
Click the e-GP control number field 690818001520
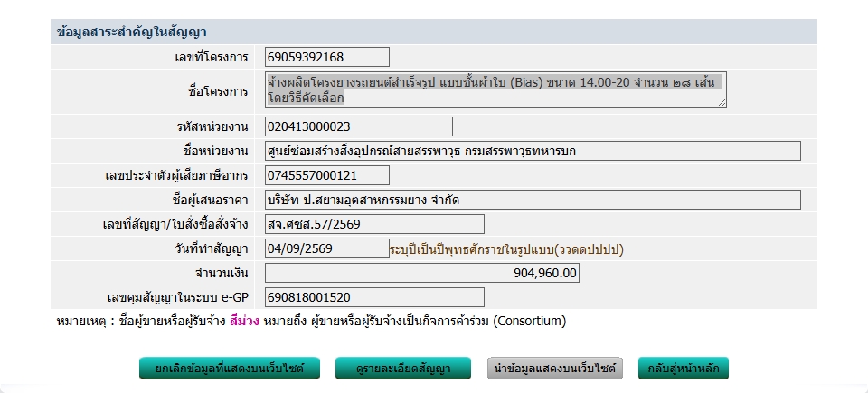374,297
